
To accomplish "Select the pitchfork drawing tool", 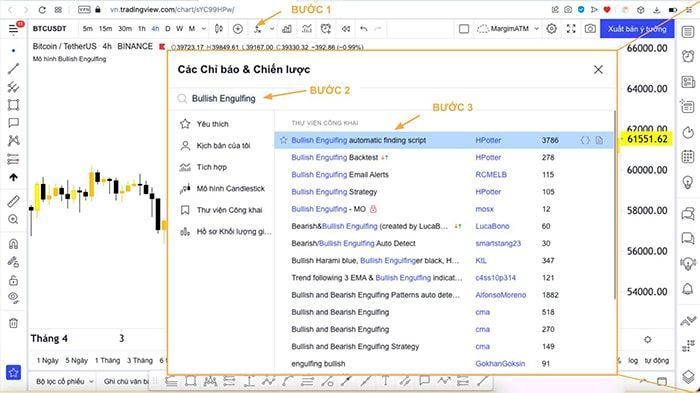I will coord(13,87).
